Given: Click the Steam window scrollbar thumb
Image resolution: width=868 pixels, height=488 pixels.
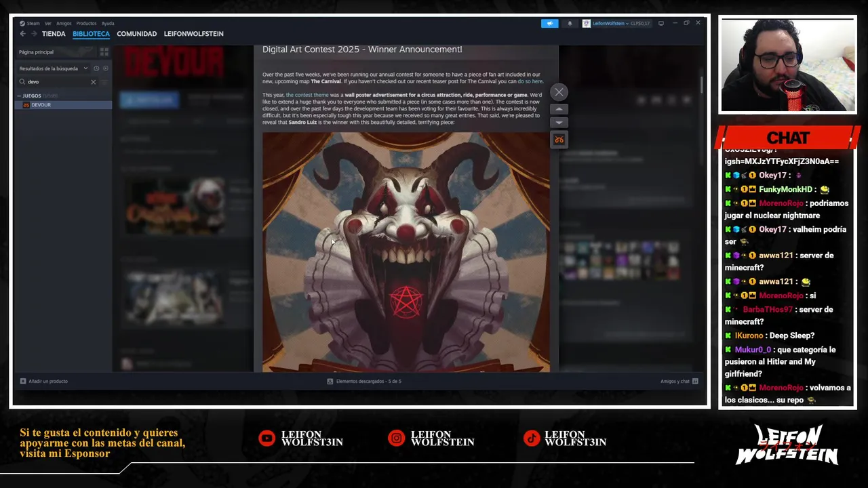Looking at the screenshot, I should 703,85.
